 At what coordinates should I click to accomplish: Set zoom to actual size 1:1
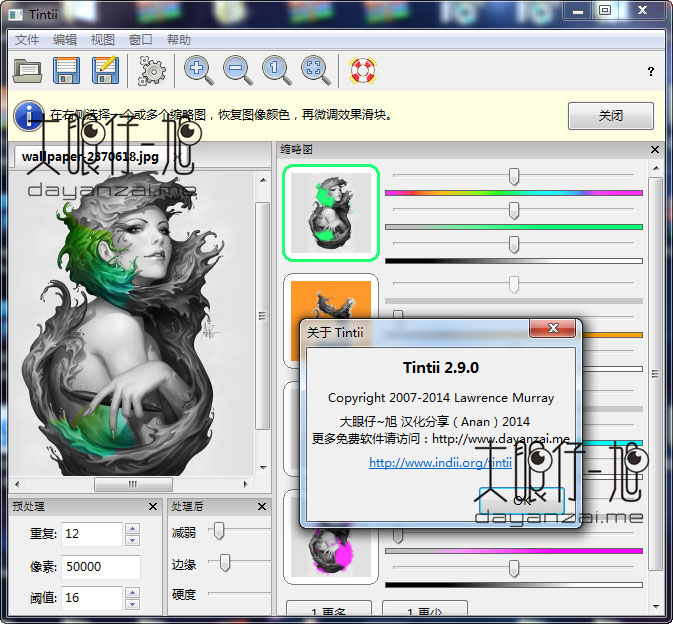[x=276, y=71]
